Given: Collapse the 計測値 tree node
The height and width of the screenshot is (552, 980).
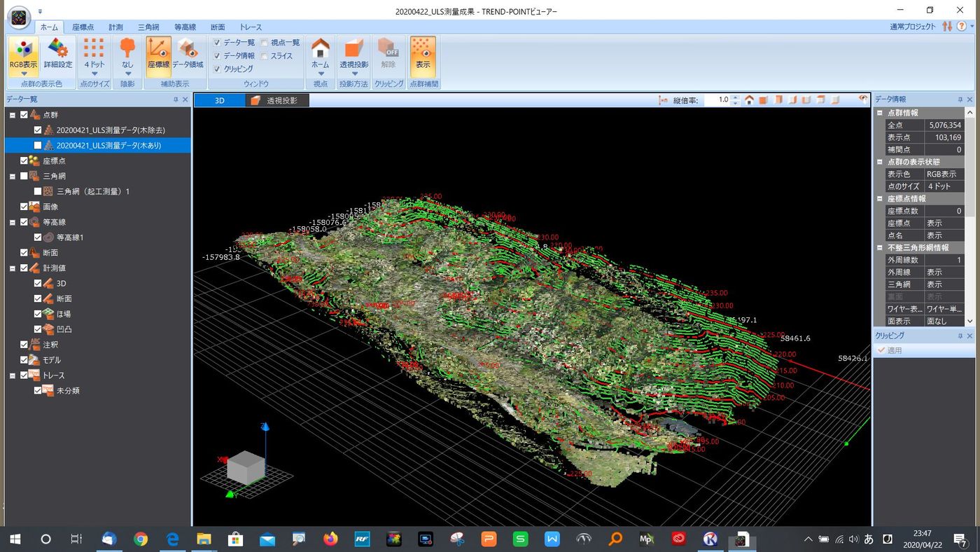Looking at the screenshot, I should coord(13,268).
